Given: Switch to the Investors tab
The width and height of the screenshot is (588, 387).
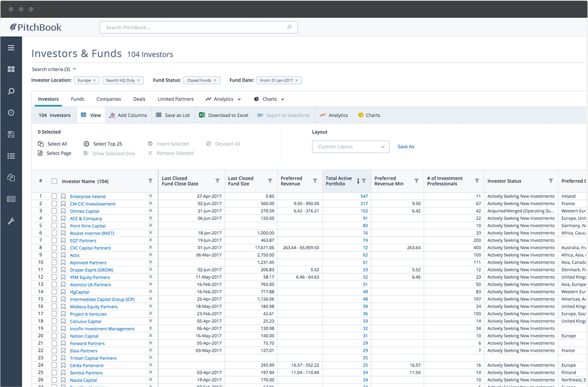Looking at the screenshot, I should [x=48, y=99].
